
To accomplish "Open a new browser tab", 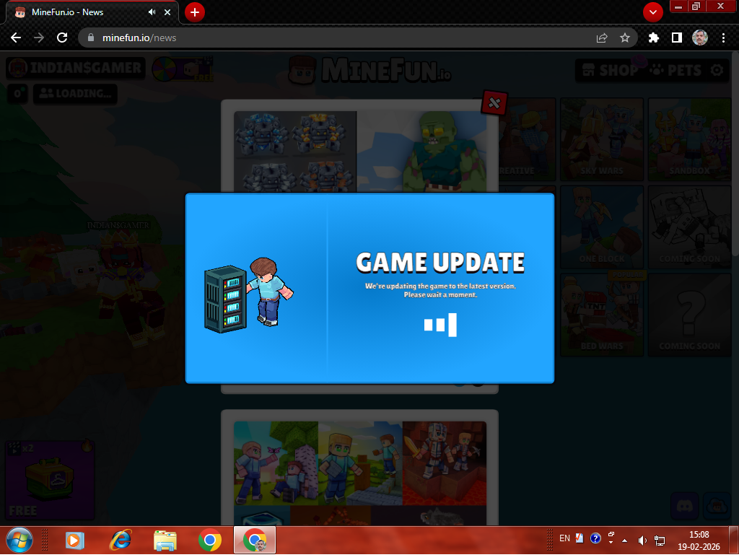I will click(x=194, y=12).
